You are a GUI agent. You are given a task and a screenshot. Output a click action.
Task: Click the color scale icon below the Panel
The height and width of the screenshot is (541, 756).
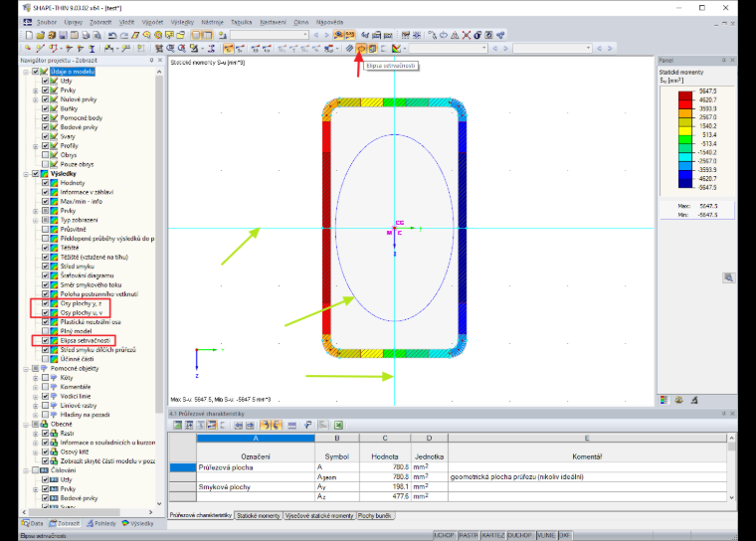[x=664, y=400]
